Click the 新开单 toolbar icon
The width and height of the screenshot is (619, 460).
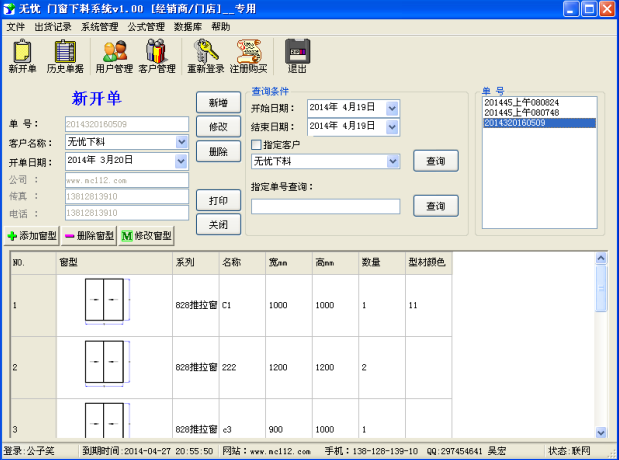[x=22, y=56]
